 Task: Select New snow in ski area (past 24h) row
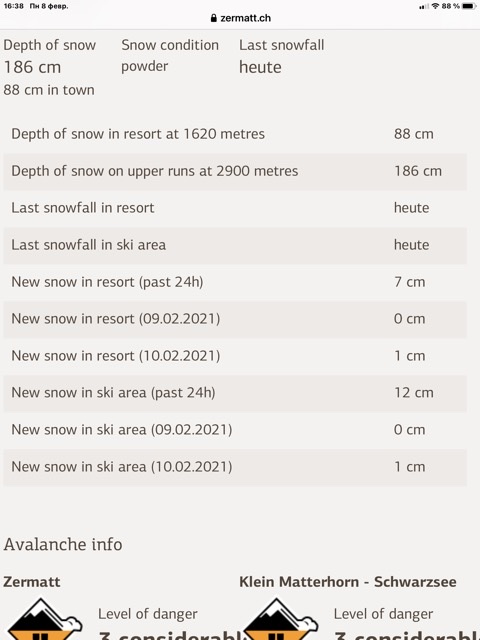tap(235, 393)
